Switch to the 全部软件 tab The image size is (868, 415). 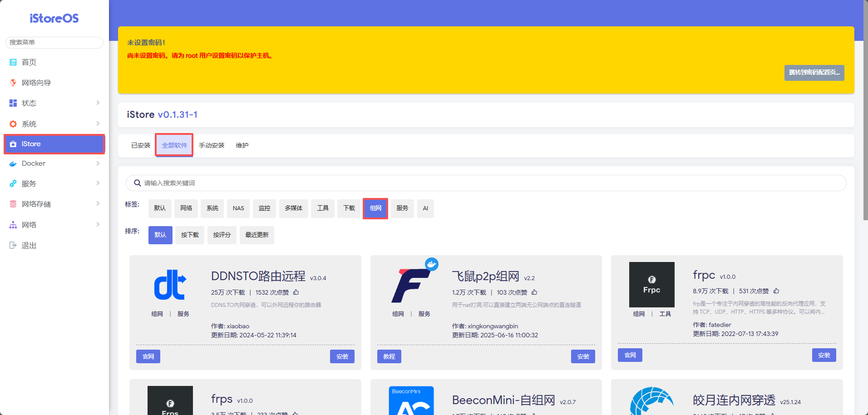(x=174, y=145)
